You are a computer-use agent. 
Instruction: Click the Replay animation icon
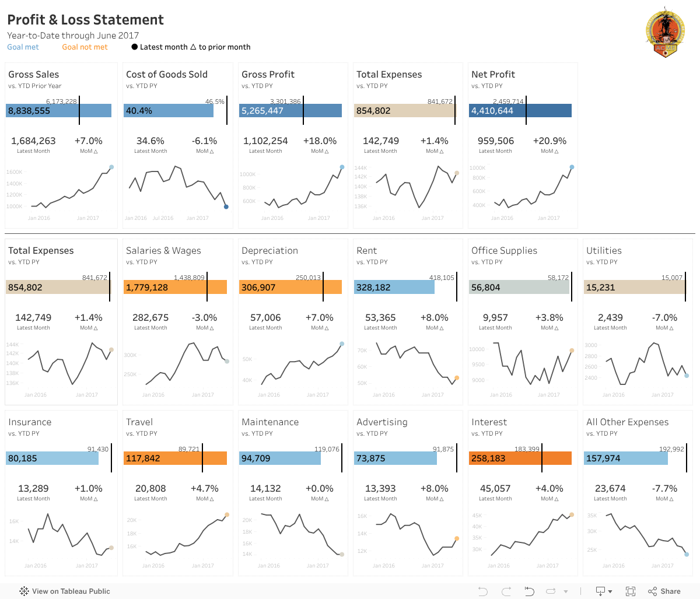[551, 591]
